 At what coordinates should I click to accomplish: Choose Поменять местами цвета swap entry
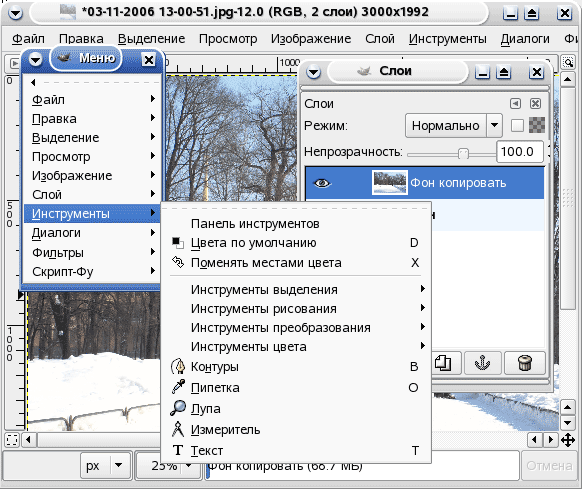click(x=296, y=263)
